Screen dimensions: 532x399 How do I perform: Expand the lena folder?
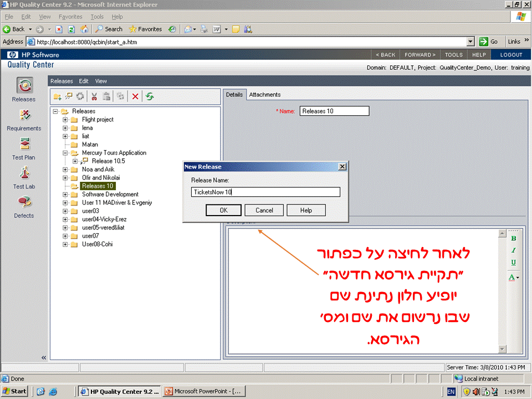click(x=65, y=128)
